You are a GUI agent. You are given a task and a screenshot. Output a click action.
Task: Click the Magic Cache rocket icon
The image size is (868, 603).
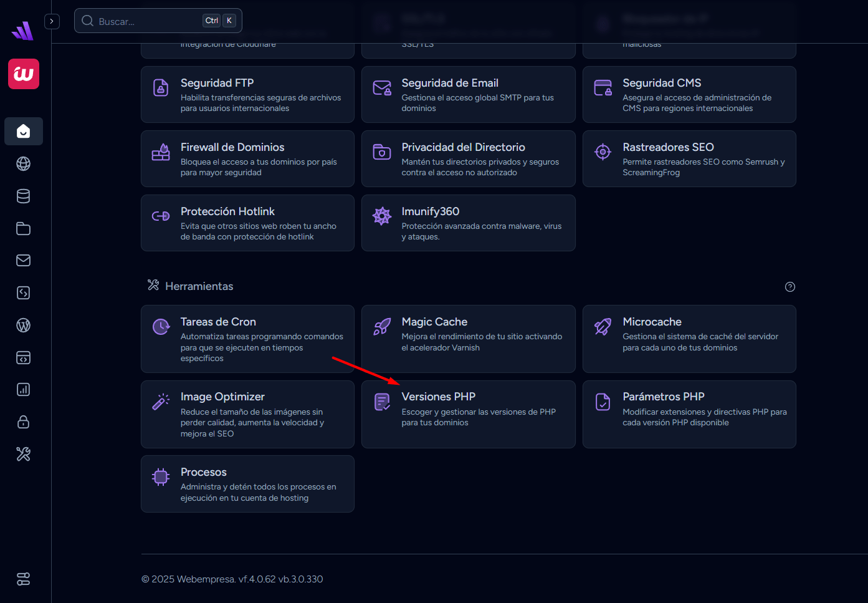pos(382,327)
